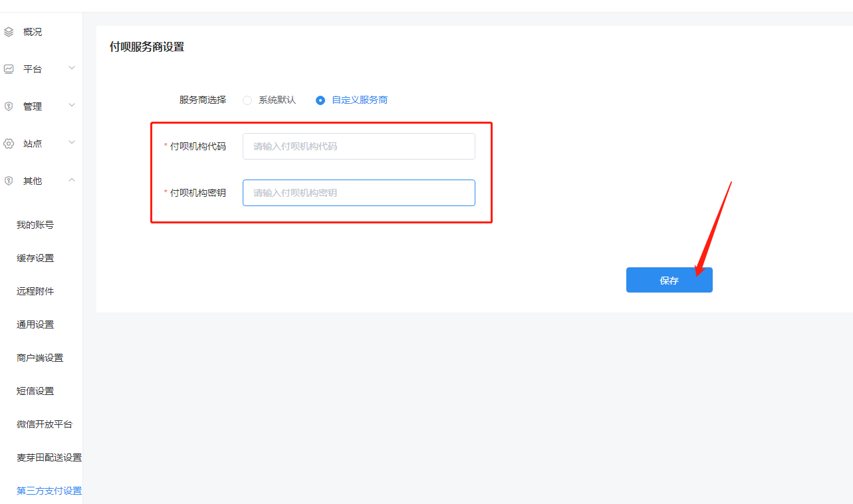
Task: Open 微信开放平台 in the sidebar
Action: click(x=45, y=424)
